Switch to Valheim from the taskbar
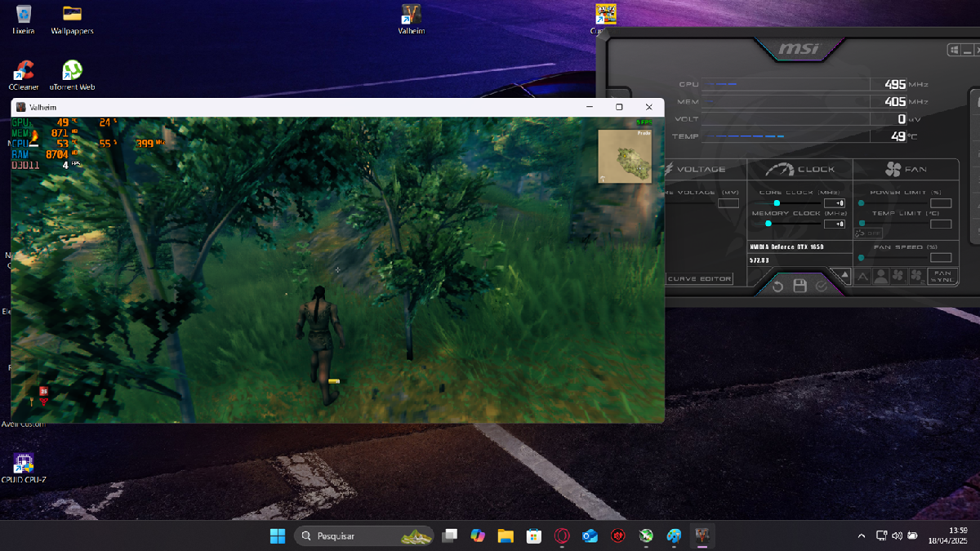 click(x=702, y=536)
